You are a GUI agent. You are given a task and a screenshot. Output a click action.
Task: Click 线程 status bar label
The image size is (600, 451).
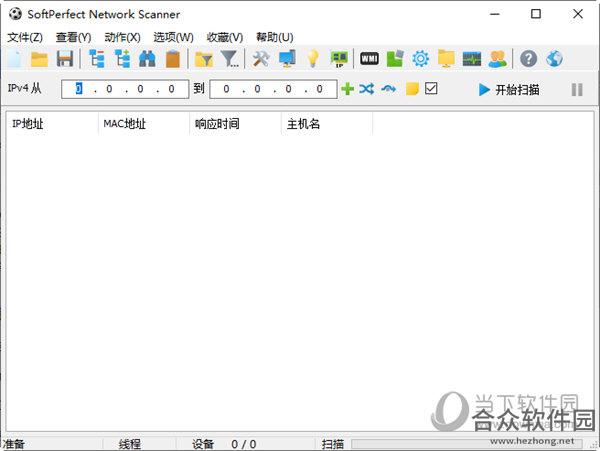click(x=130, y=444)
